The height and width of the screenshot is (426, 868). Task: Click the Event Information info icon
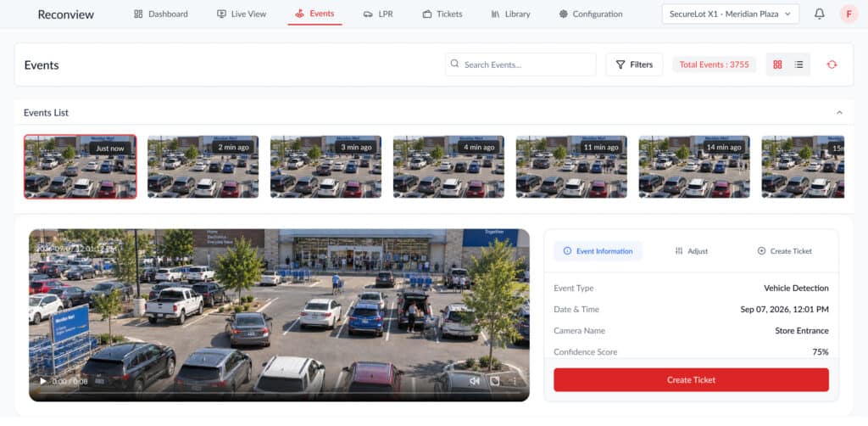click(x=567, y=251)
